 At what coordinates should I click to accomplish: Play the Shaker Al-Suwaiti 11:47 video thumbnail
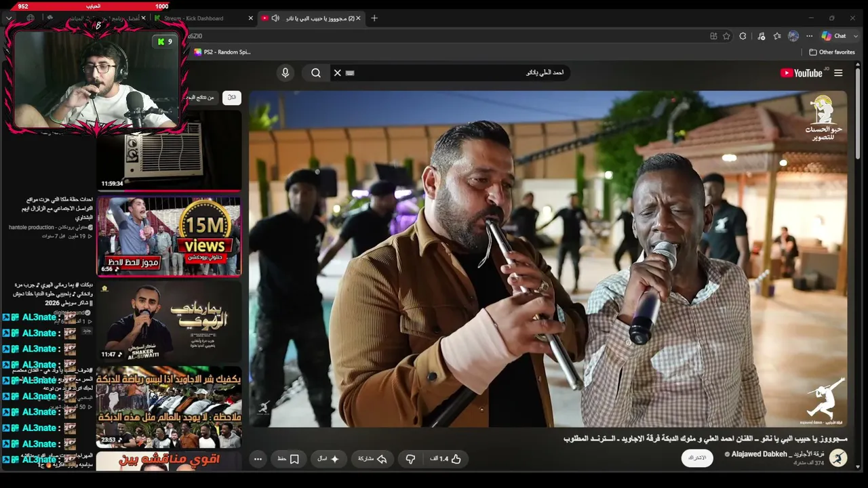[x=169, y=321]
